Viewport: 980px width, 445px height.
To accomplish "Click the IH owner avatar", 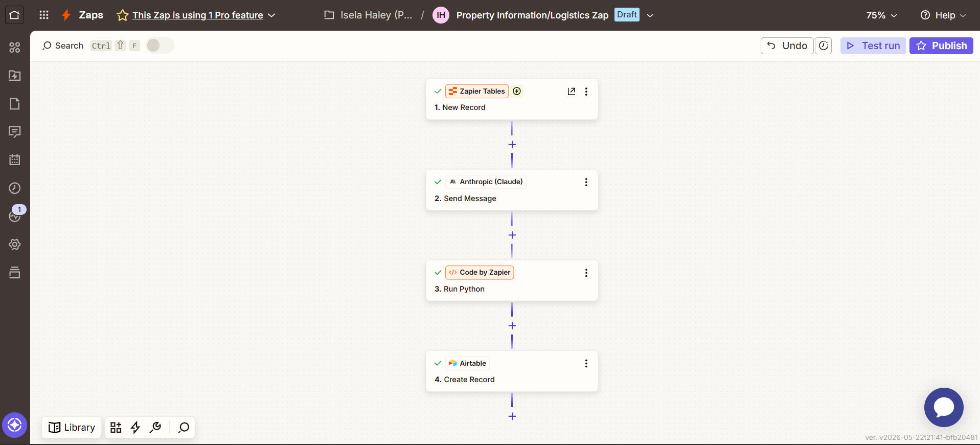I will click(441, 15).
